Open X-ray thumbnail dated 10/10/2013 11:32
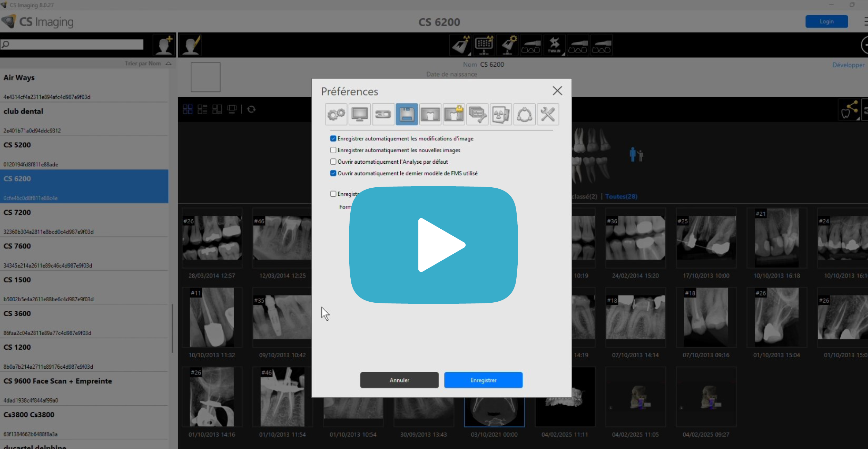This screenshot has height=449, width=868. 212,317
